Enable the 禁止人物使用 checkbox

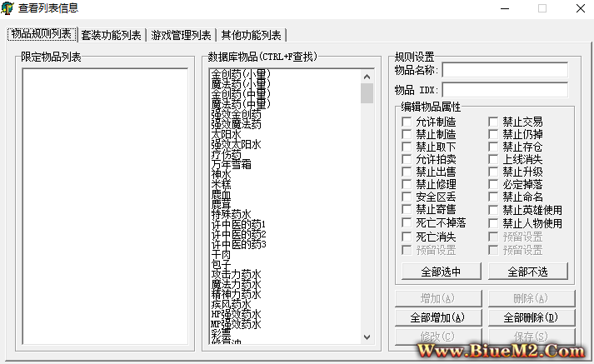click(493, 223)
